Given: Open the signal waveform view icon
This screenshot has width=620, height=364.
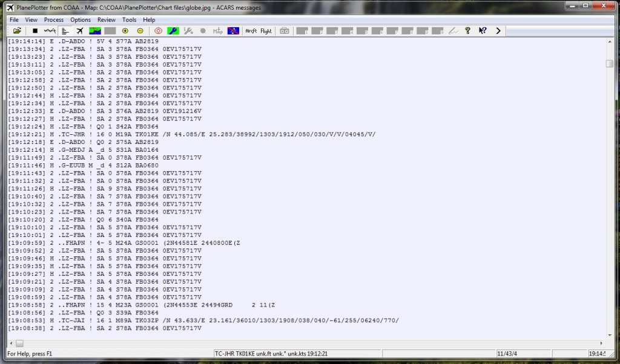Looking at the screenshot, I should coord(50,31).
